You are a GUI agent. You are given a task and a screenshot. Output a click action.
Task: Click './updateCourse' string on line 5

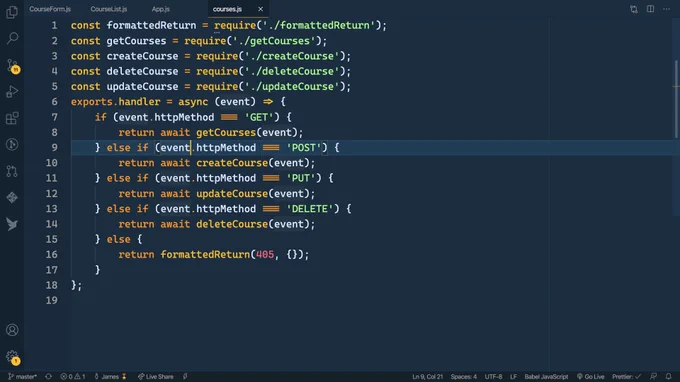coord(292,86)
